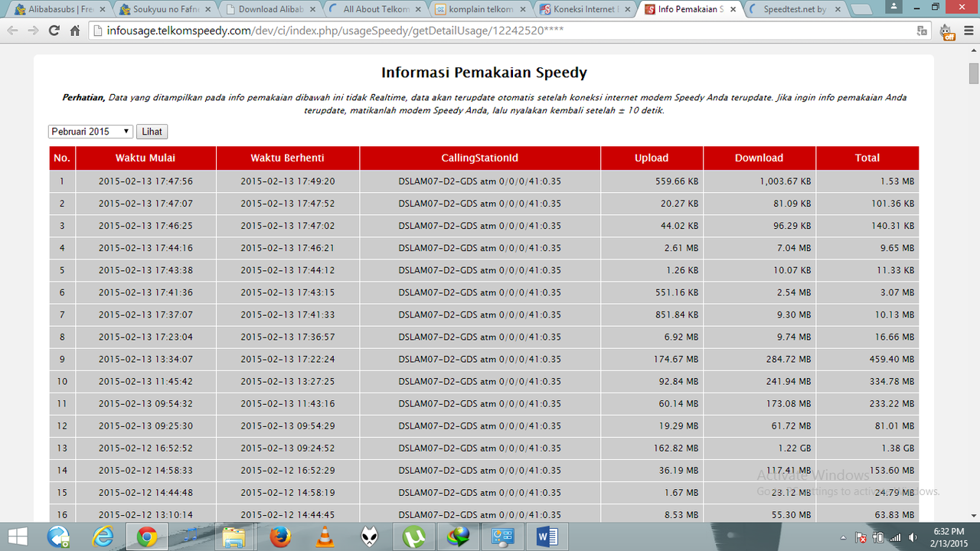Click the stop time 2015-02-13 09:24:52

pos(288,448)
